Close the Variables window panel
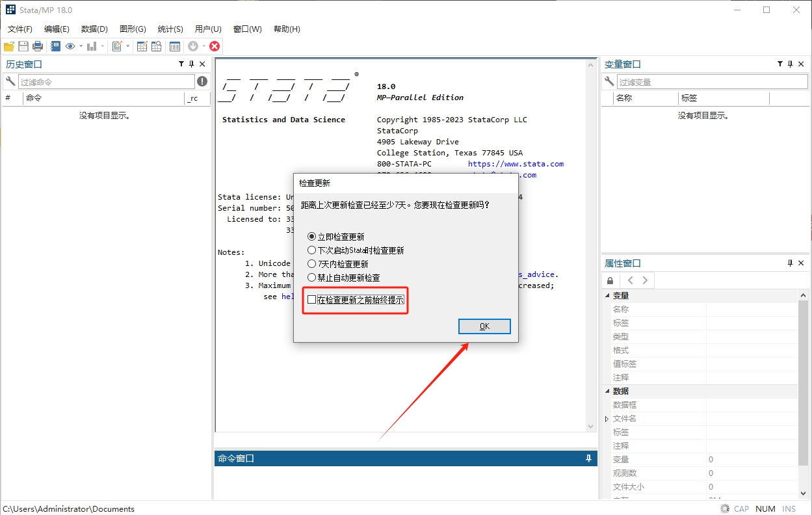Screen dimensions: 812x515 [801, 64]
